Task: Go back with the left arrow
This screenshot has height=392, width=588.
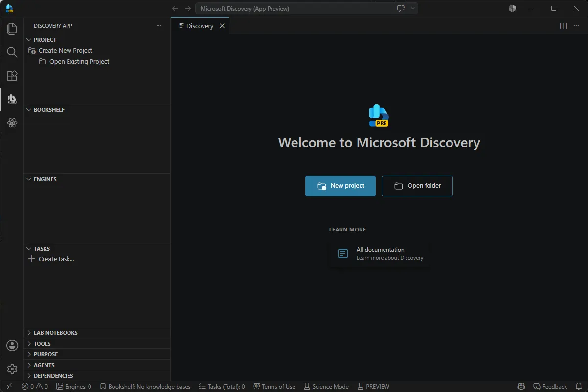Action: [x=175, y=8]
